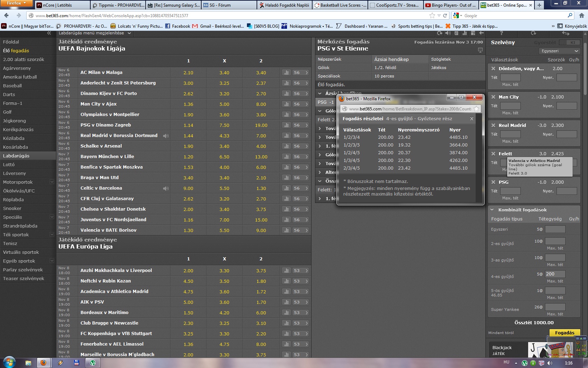
Task: Click audio icon beside Real Madrid v Borussia Dortmund
Action: 166,136
